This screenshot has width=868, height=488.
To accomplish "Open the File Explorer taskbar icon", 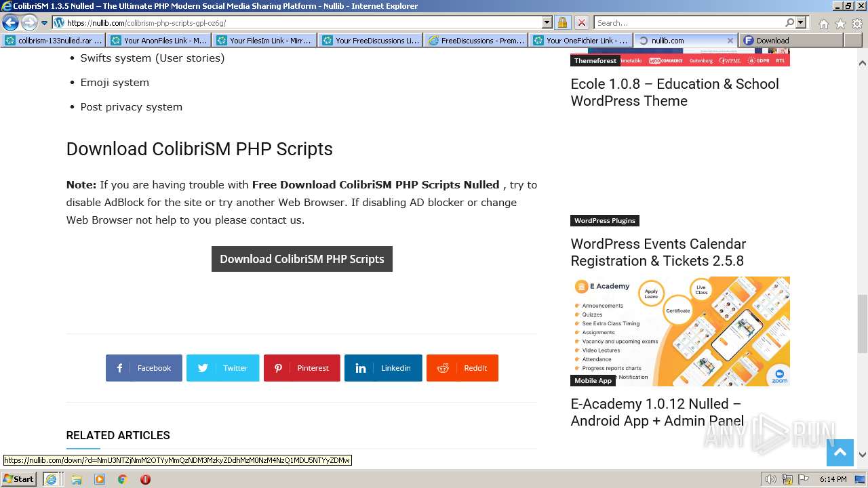I will coord(77,479).
